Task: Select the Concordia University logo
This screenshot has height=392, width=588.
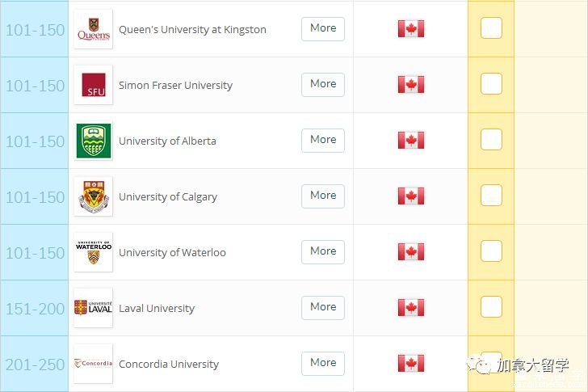Action: click(94, 364)
